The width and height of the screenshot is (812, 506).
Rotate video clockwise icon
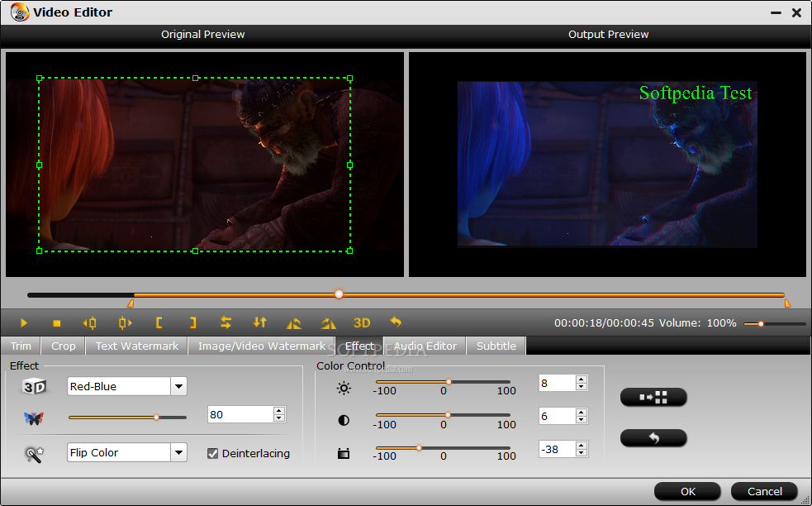328,323
